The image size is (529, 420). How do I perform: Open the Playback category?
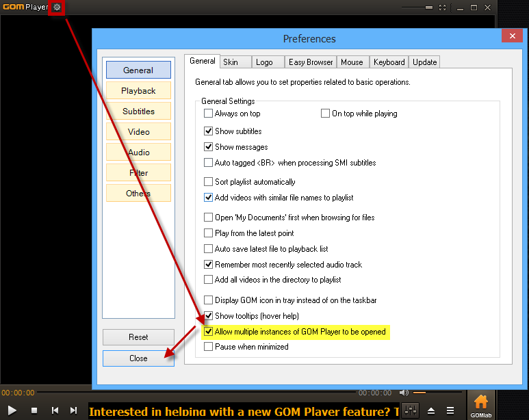click(138, 91)
